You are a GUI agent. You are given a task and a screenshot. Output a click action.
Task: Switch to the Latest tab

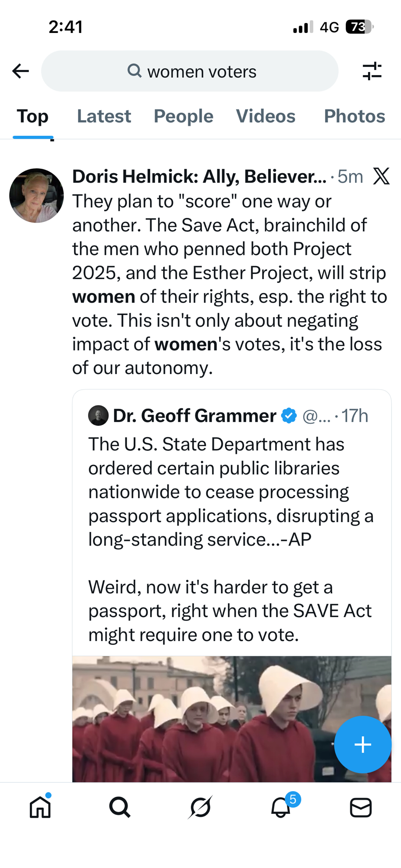[x=104, y=116]
